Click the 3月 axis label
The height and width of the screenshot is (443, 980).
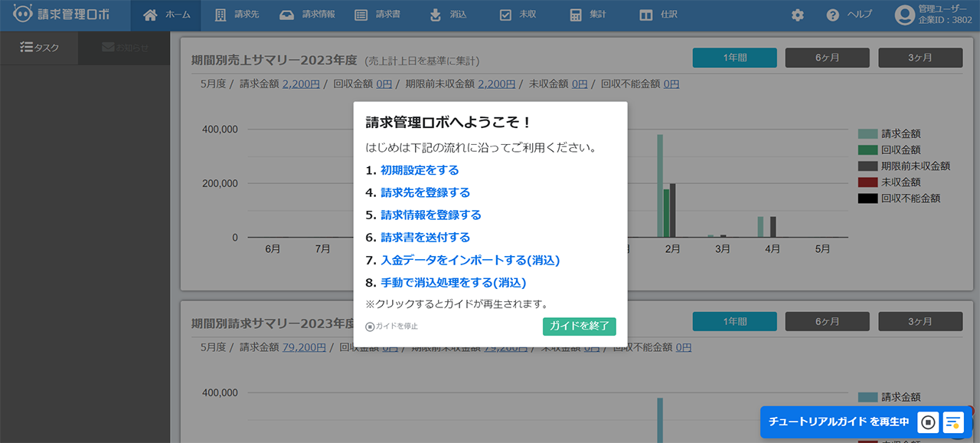[723, 249]
